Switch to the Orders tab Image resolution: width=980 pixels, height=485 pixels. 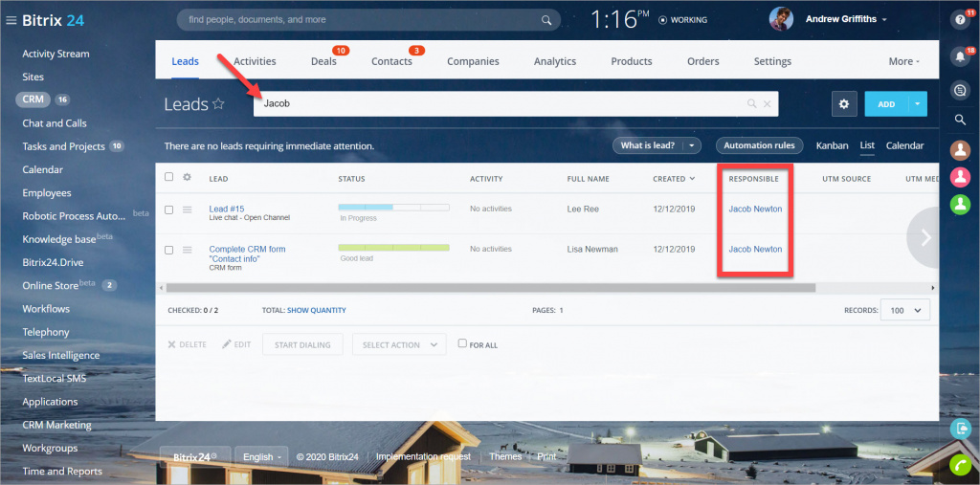click(x=703, y=61)
